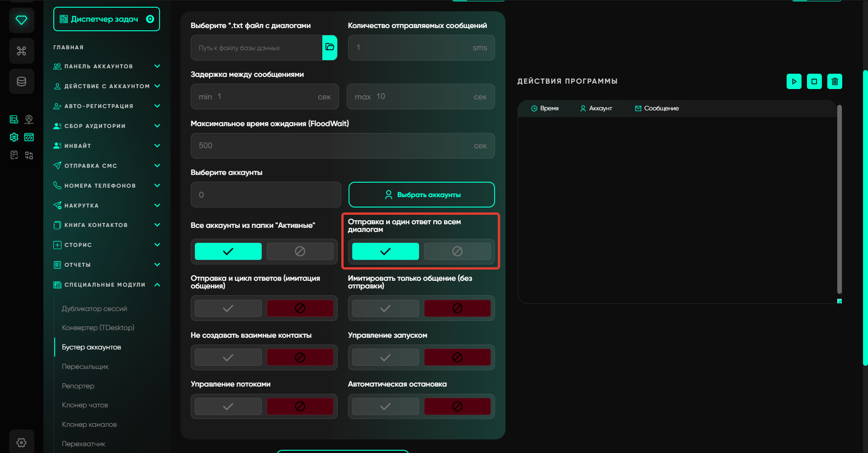
Task: Open settings gear icon at bottom left
Action: point(21,442)
